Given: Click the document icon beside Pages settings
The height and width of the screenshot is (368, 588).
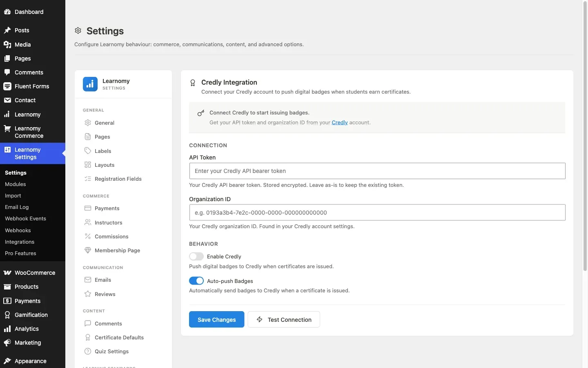Looking at the screenshot, I should (88, 137).
